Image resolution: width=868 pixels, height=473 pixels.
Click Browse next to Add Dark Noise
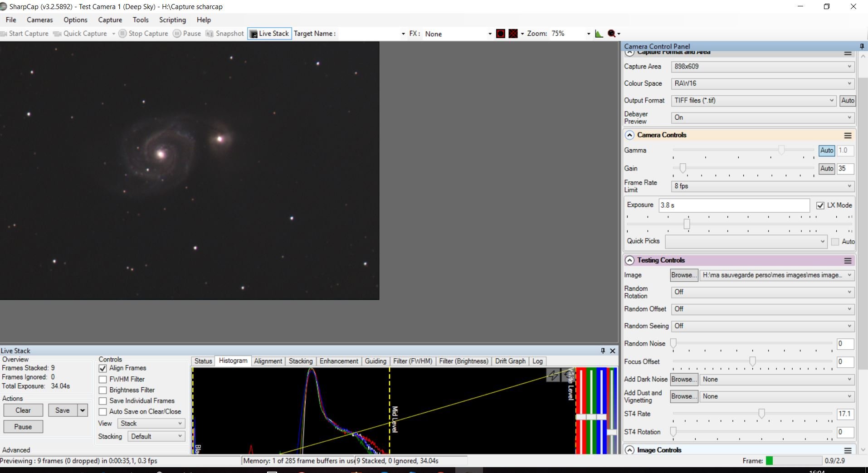[x=683, y=379]
